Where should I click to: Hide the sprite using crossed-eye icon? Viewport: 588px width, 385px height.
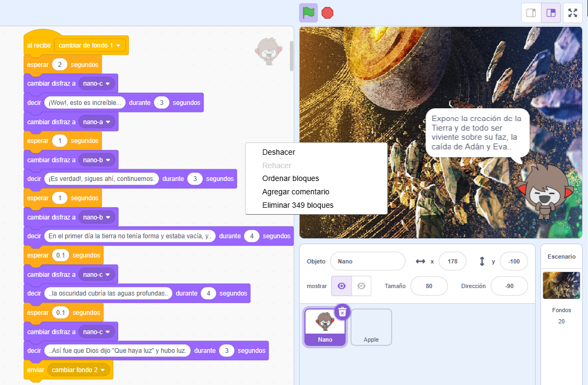361,286
